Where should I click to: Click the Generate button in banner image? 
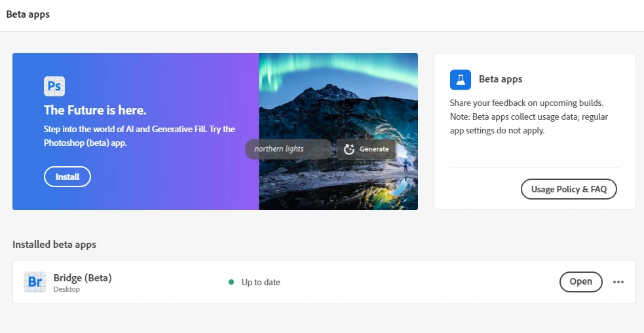pos(366,149)
